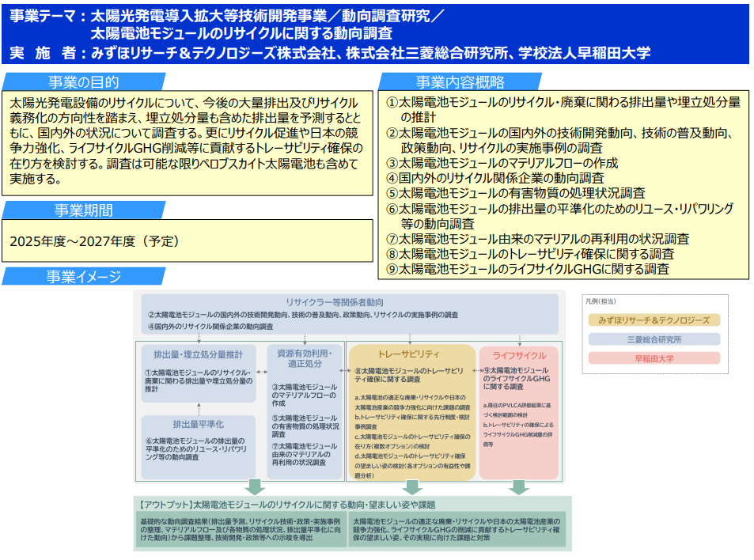754x560 pixels.
Task: Click diagram text ⑥ inside 排出量平準化 box
Action: [x=196, y=449]
